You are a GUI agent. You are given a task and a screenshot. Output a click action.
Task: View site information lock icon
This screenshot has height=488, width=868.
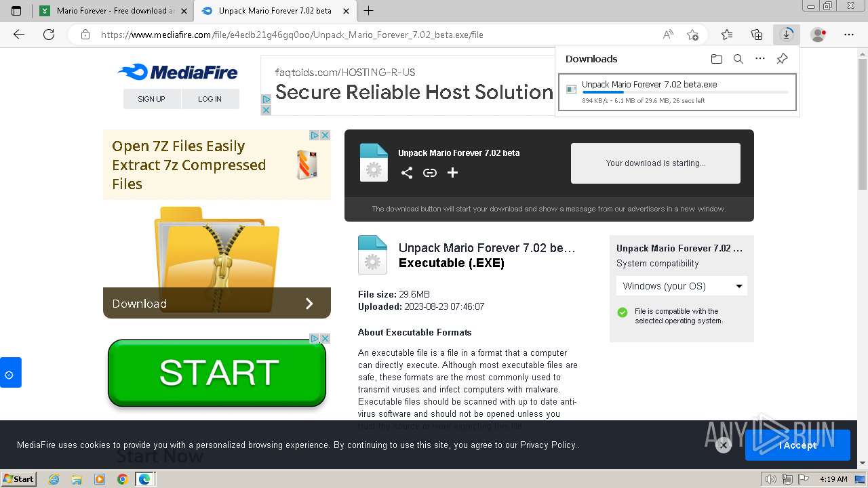[85, 35]
